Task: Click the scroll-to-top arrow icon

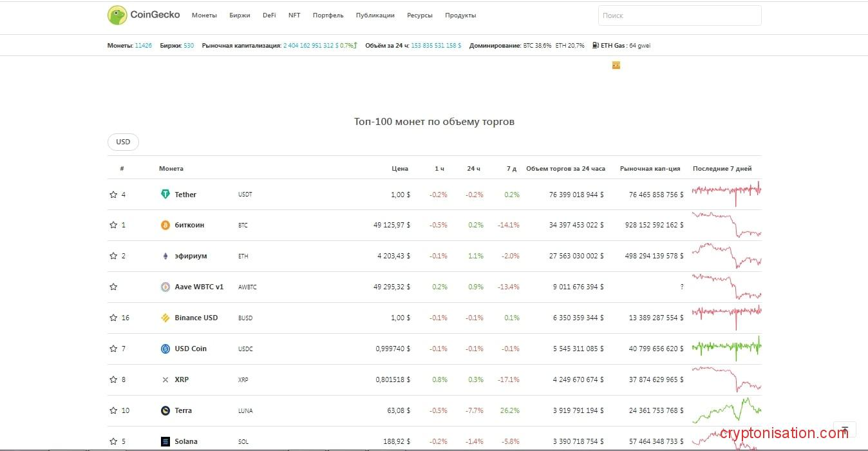Action: pyautogui.click(x=845, y=430)
